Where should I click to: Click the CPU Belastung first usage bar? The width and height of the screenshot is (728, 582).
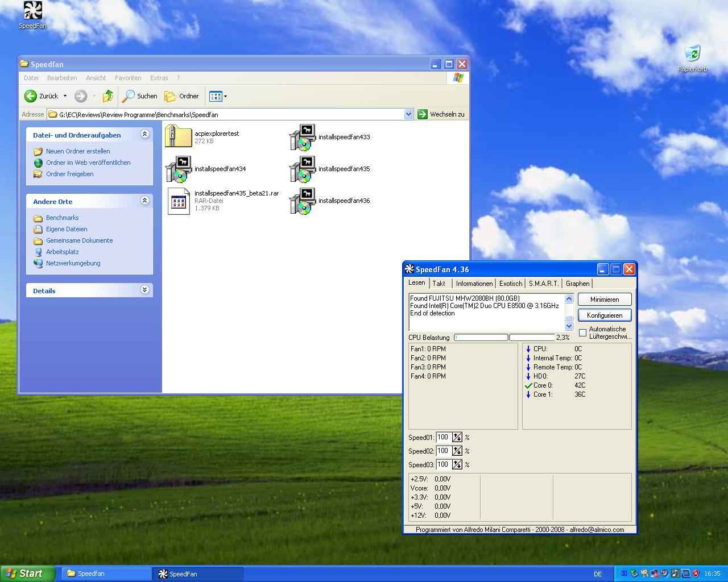(481, 338)
